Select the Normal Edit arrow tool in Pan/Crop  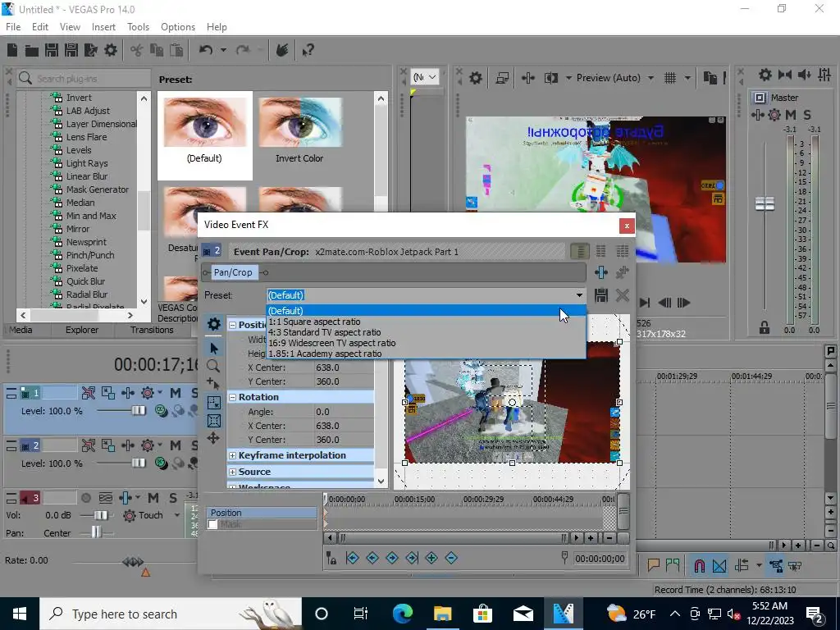[x=213, y=348]
